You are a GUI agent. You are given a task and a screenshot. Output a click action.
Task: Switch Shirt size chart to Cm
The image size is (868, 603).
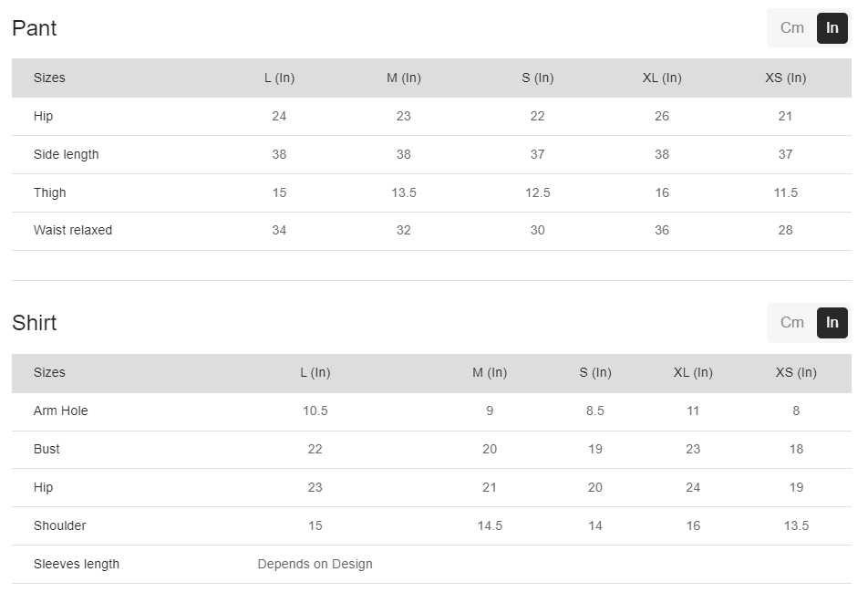click(x=791, y=323)
